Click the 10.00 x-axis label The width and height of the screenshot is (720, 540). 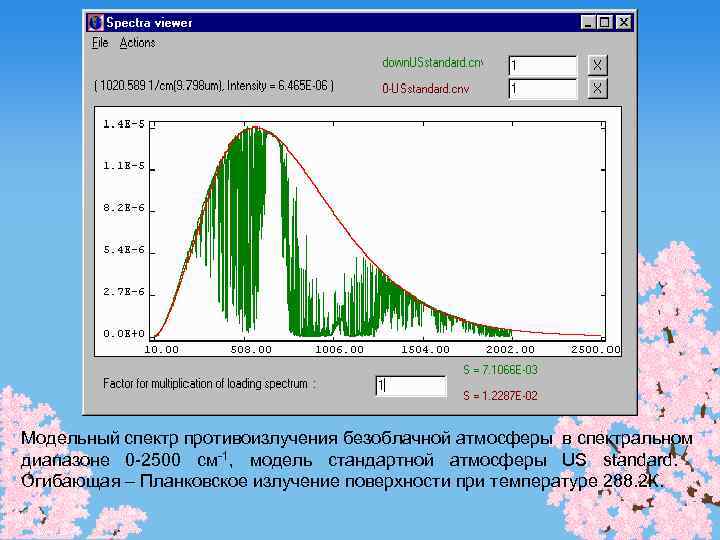[161, 349]
